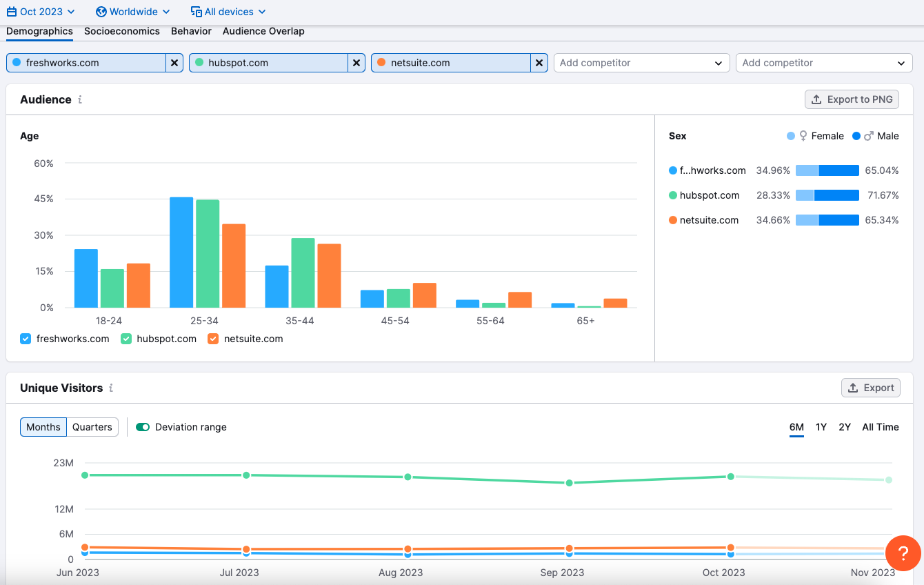This screenshot has width=924, height=585.
Task: Click the freshworks.com domain field
Action: click(x=86, y=63)
